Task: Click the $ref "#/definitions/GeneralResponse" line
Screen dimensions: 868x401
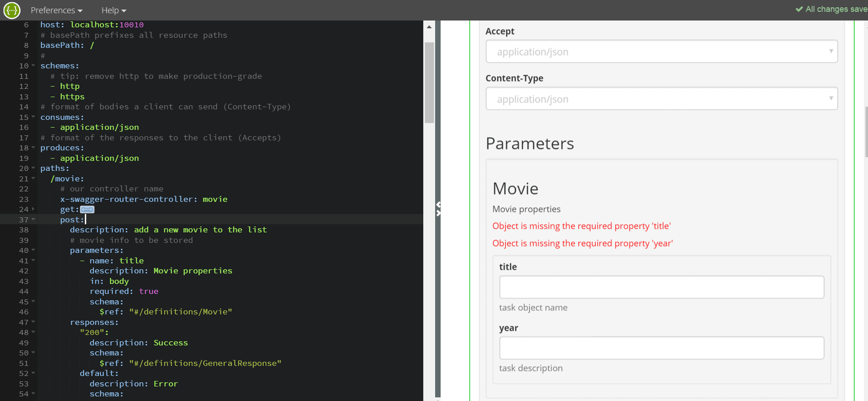Action: (x=191, y=363)
